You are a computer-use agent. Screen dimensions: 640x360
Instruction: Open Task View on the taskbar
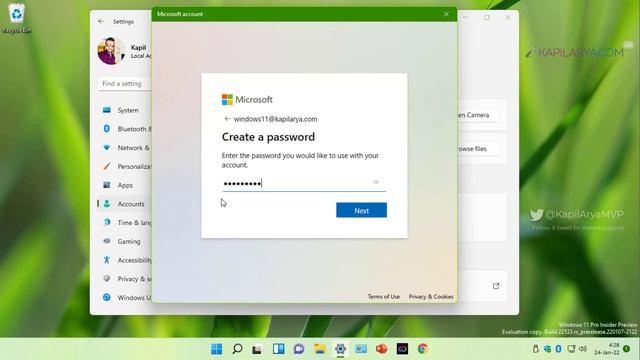click(x=257, y=349)
